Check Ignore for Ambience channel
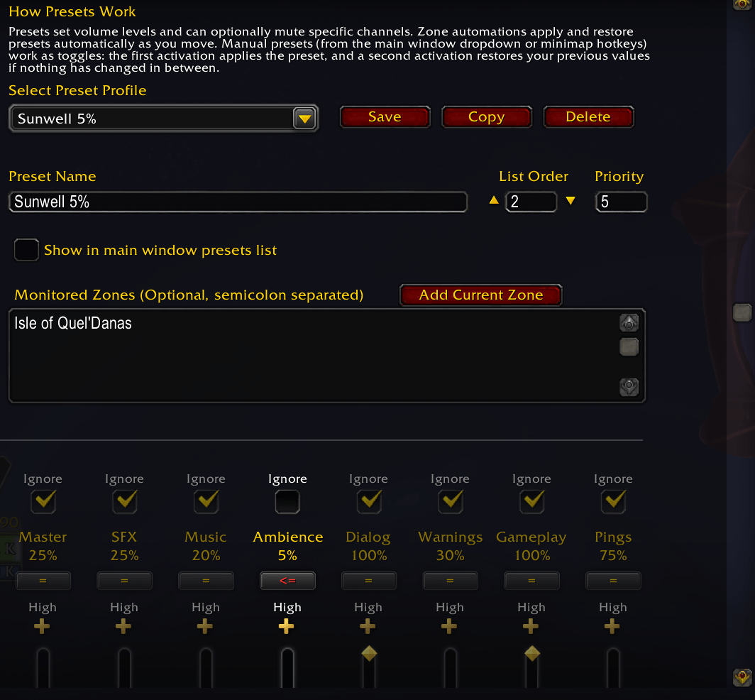The height and width of the screenshot is (700, 755). (x=287, y=501)
